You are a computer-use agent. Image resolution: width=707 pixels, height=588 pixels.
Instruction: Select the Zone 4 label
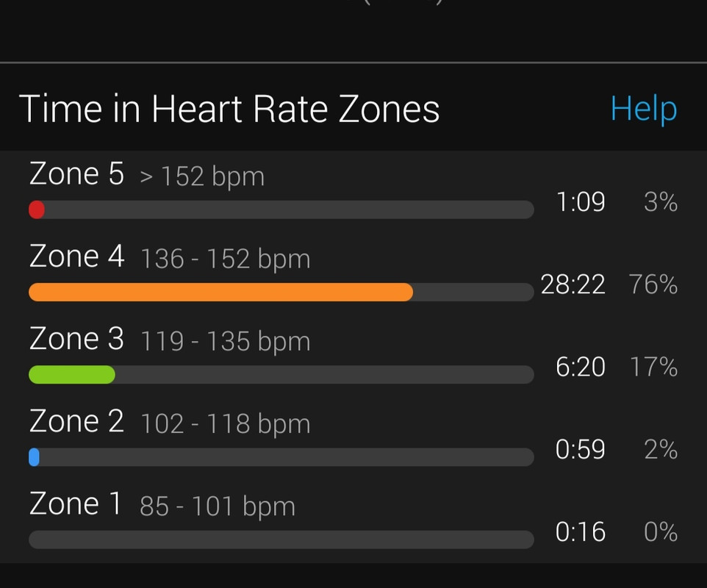[x=76, y=256]
